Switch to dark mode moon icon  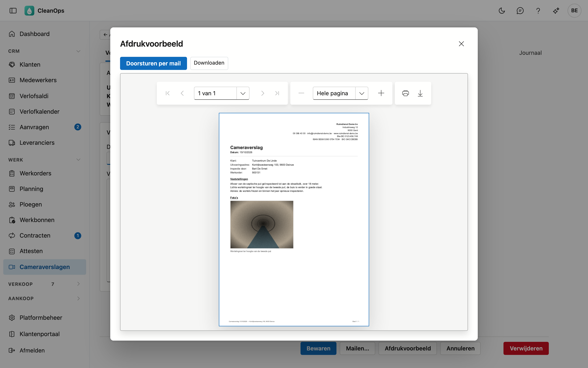pyautogui.click(x=502, y=10)
